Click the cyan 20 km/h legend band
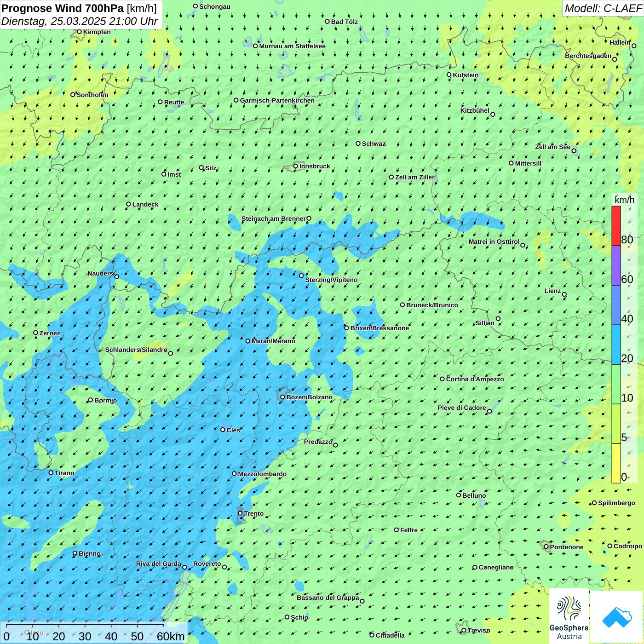Image resolution: width=644 pixels, height=644 pixels. tap(616, 345)
